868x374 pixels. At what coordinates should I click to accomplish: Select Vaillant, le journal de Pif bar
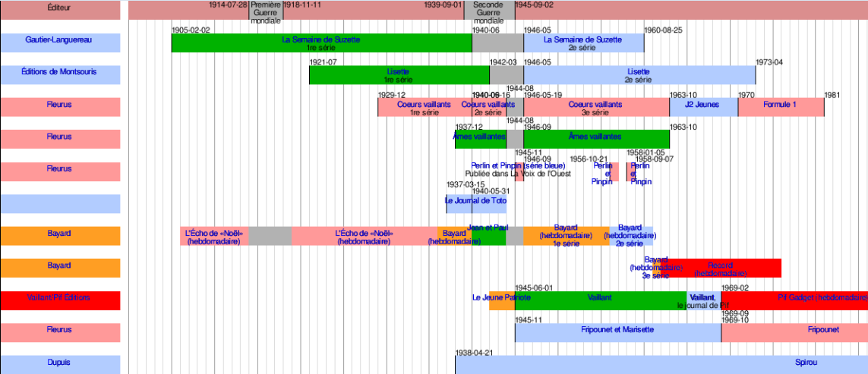(x=704, y=301)
